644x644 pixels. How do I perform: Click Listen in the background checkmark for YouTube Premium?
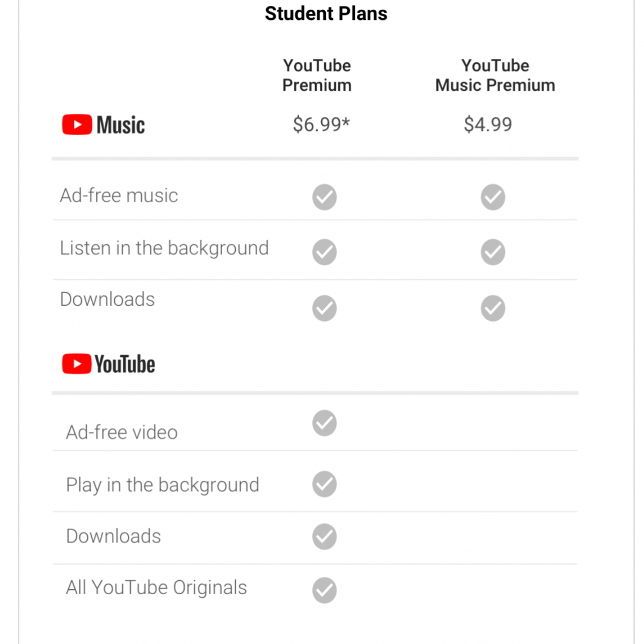pyautogui.click(x=325, y=252)
